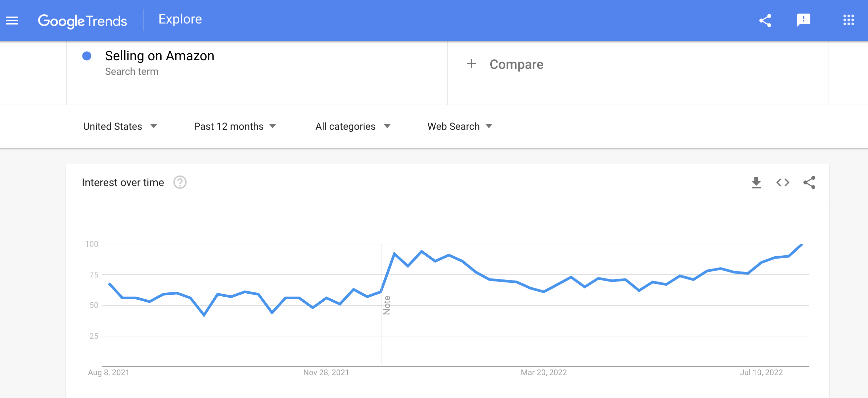Click the Explore header label
This screenshot has height=398, width=868.
click(180, 19)
